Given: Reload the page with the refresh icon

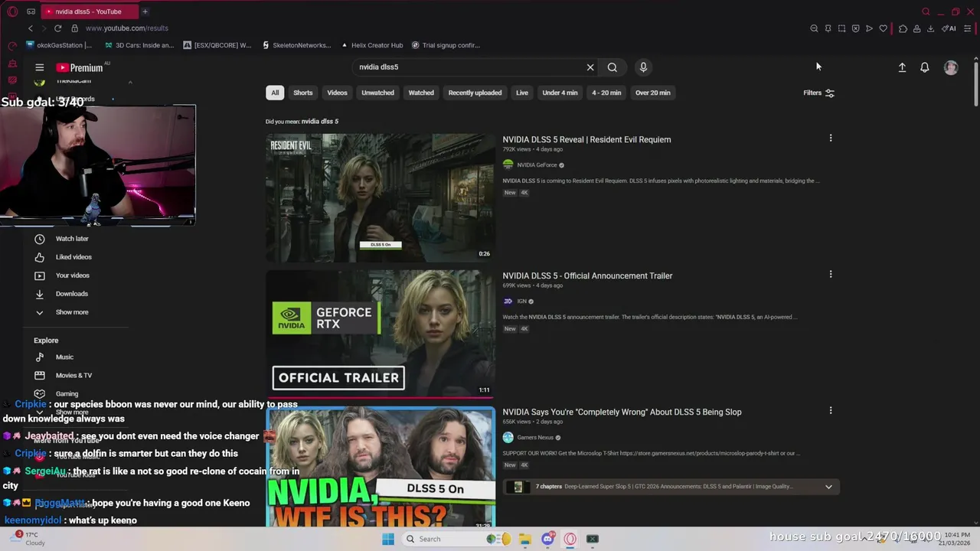Looking at the screenshot, I should [x=57, y=28].
